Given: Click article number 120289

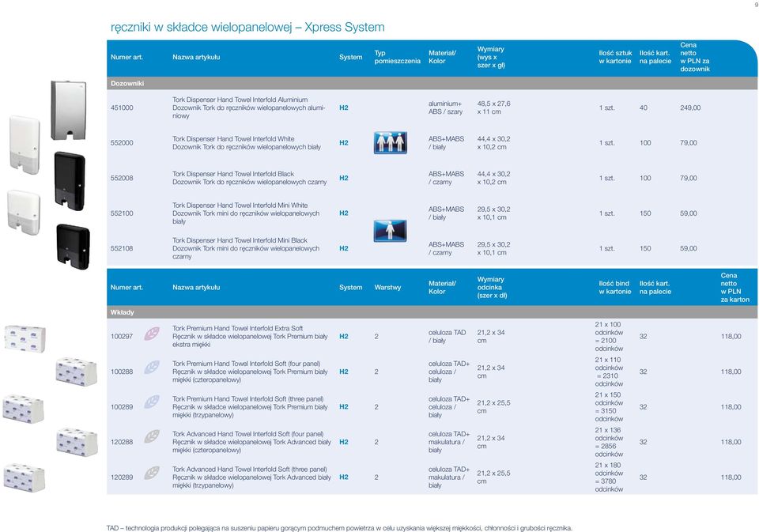Looking at the screenshot, I should coord(122,477).
